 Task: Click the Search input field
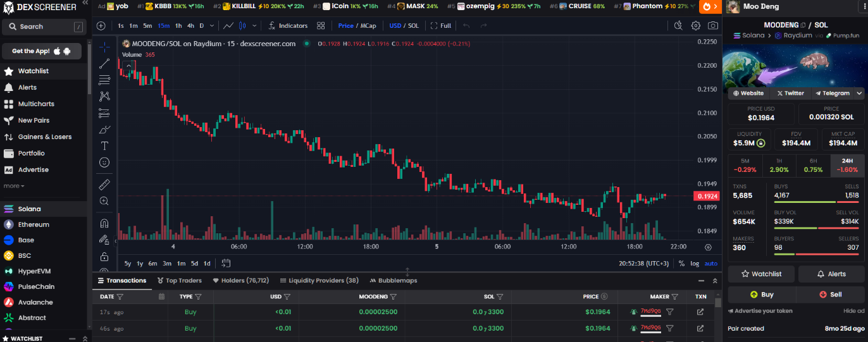44,27
